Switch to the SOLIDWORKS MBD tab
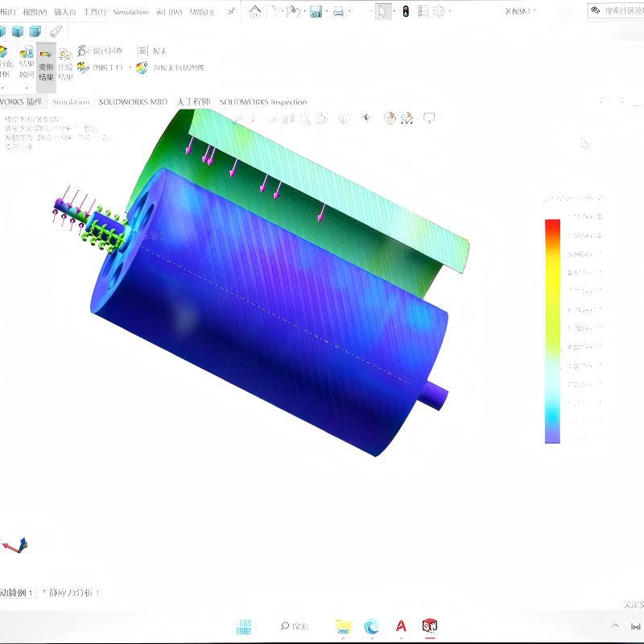 pyautogui.click(x=134, y=102)
